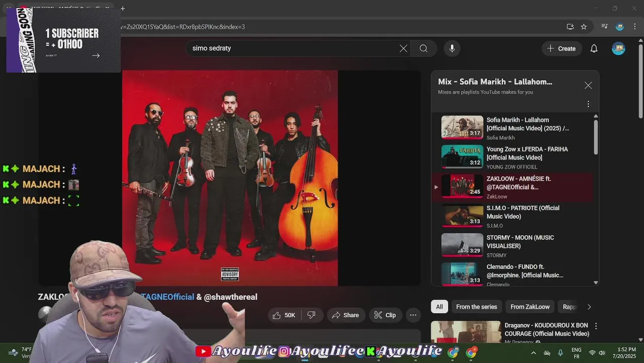The image size is (644, 363).
Task: Open STORMY - MOON video thumbnail
Action: click(462, 245)
